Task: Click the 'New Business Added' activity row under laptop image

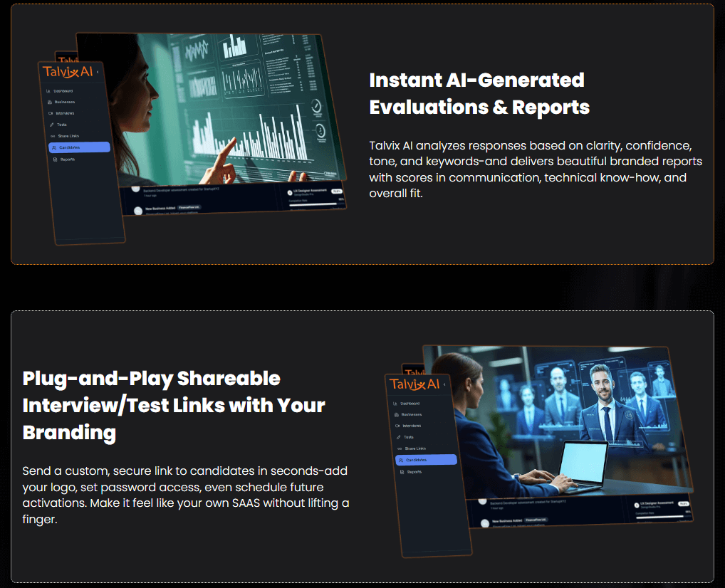Action: click(514, 523)
